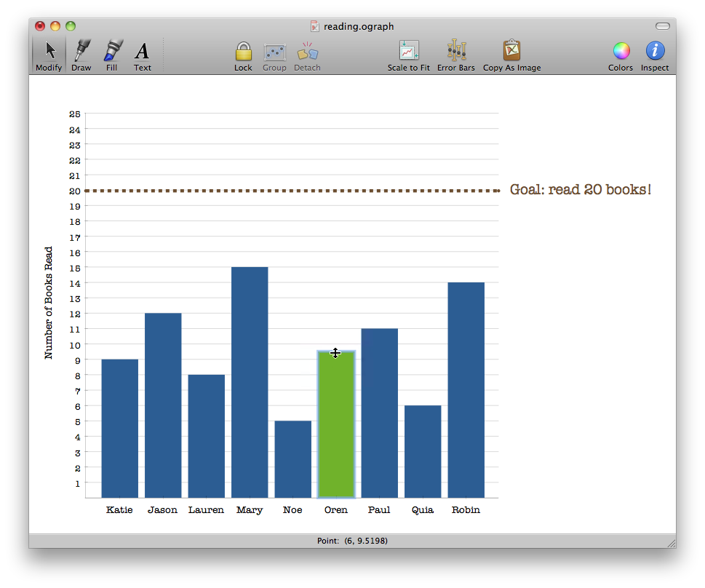The width and height of the screenshot is (705, 588).
Task: Show the Inspect info panel
Action: tap(655, 52)
